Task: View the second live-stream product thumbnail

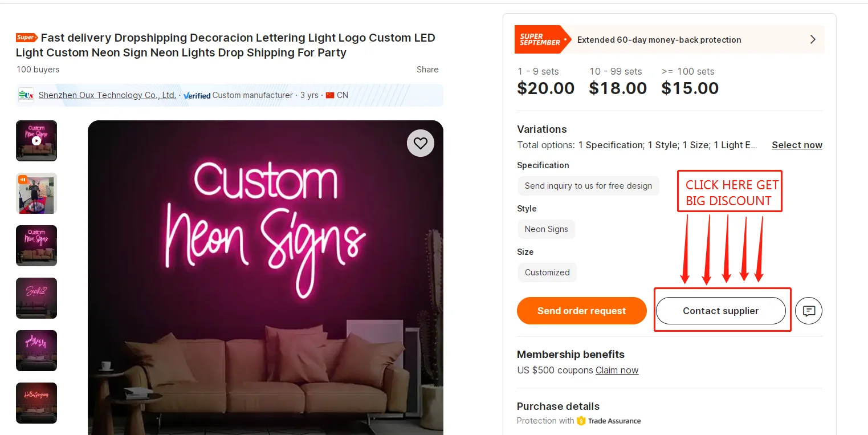Action: 36,193
